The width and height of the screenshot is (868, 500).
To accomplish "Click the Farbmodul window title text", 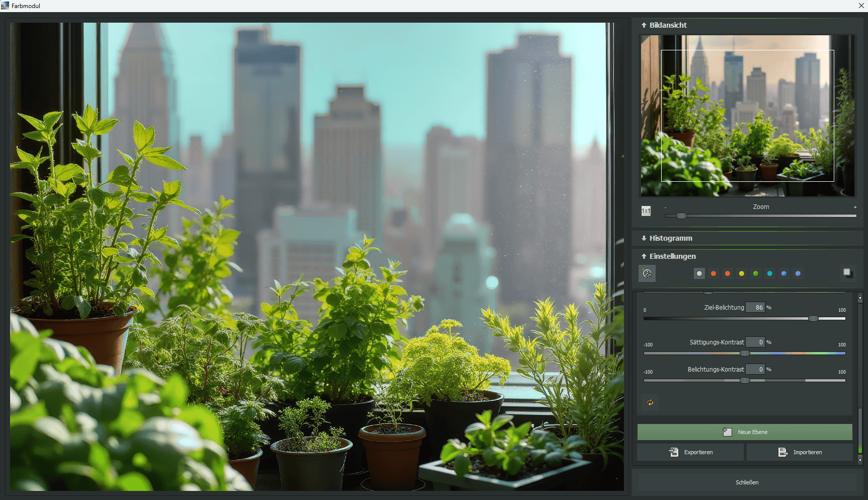I will 26,6.
